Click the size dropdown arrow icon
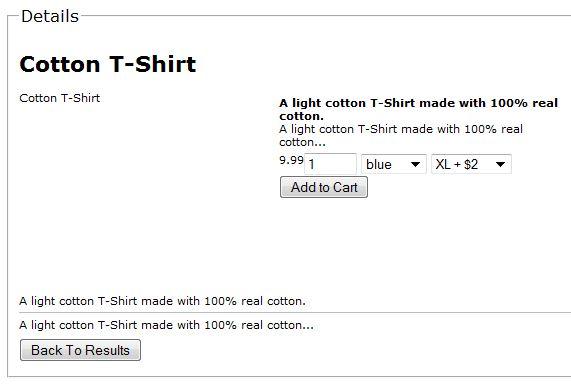571x388 pixels. pos(500,165)
